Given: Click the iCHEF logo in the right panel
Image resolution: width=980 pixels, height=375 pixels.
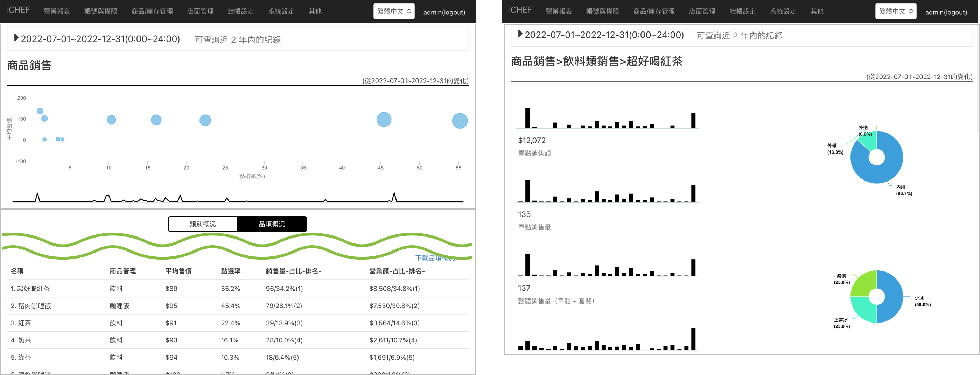Looking at the screenshot, I should coord(520,10).
